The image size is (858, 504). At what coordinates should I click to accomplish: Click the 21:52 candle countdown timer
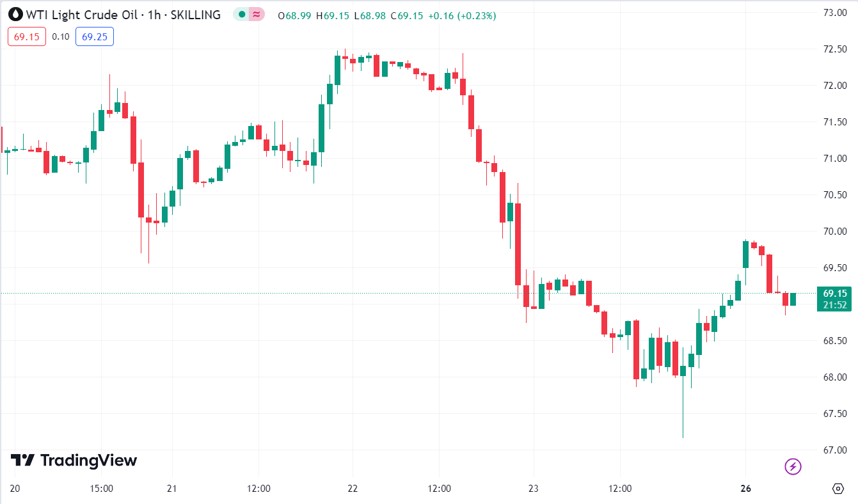point(836,304)
